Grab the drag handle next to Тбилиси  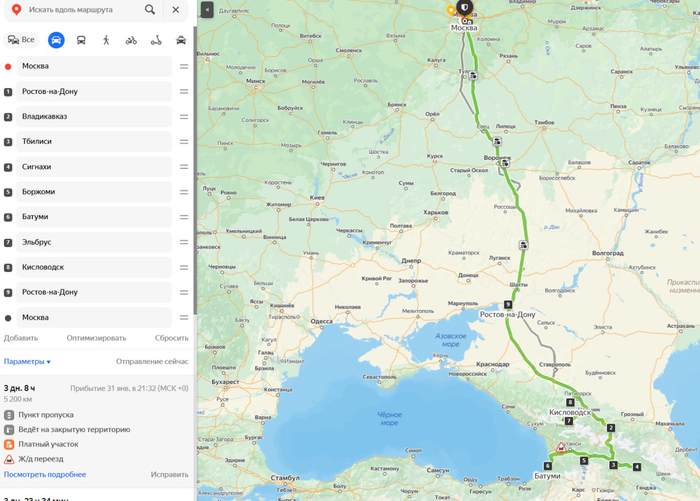184,142
